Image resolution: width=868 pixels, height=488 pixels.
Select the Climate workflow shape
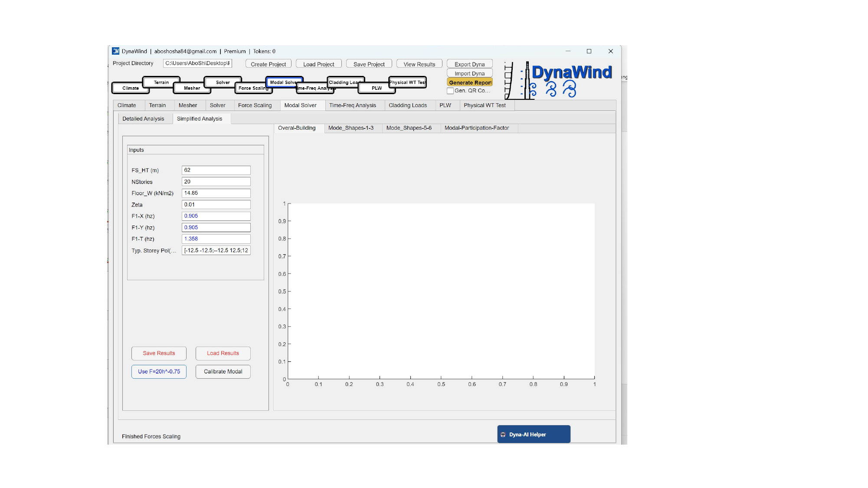coord(130,88)
